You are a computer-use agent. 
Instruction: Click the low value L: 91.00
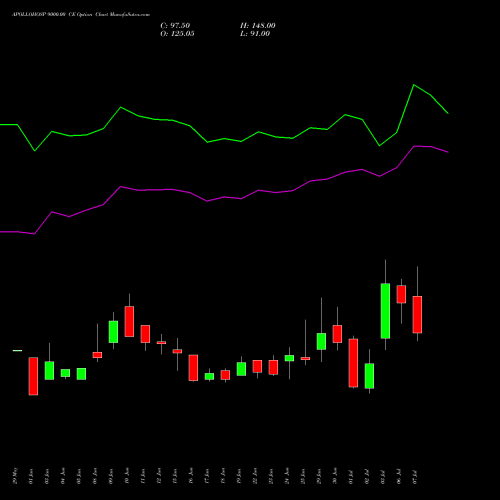[x=255, y=34]
